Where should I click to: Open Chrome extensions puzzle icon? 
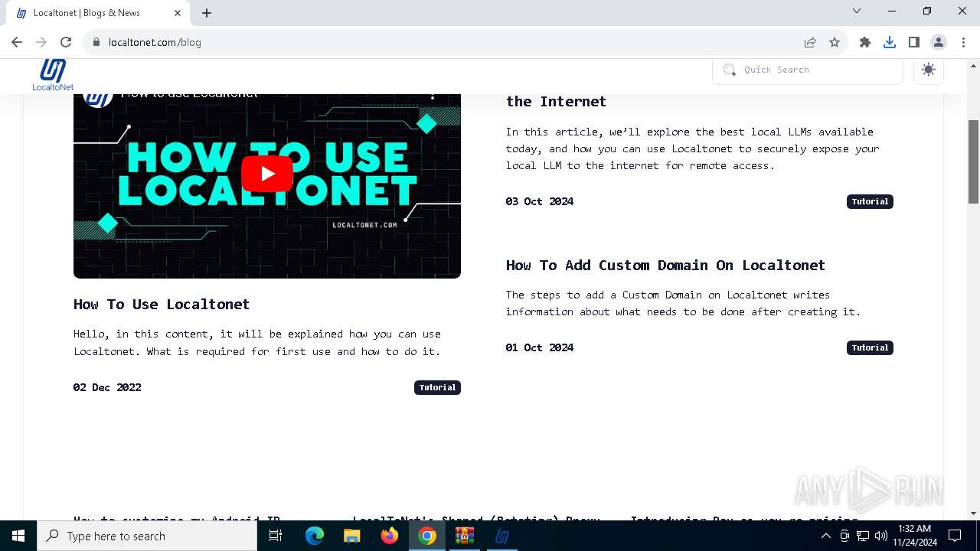865,42
